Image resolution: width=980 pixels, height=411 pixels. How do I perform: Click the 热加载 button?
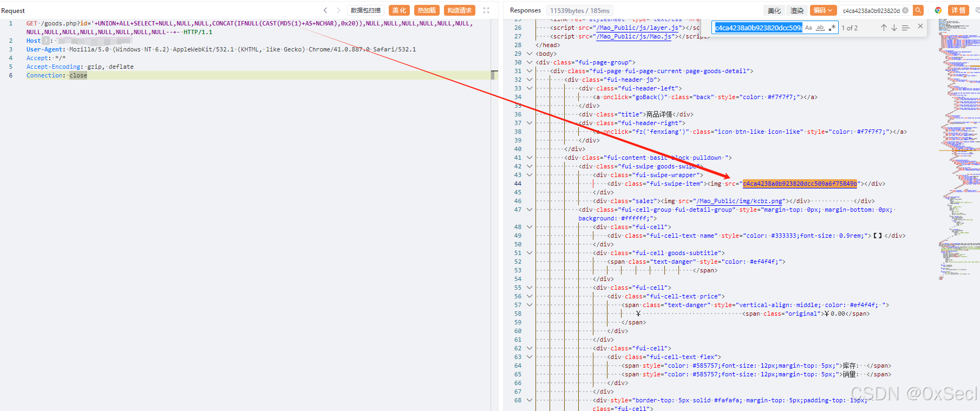427,10
